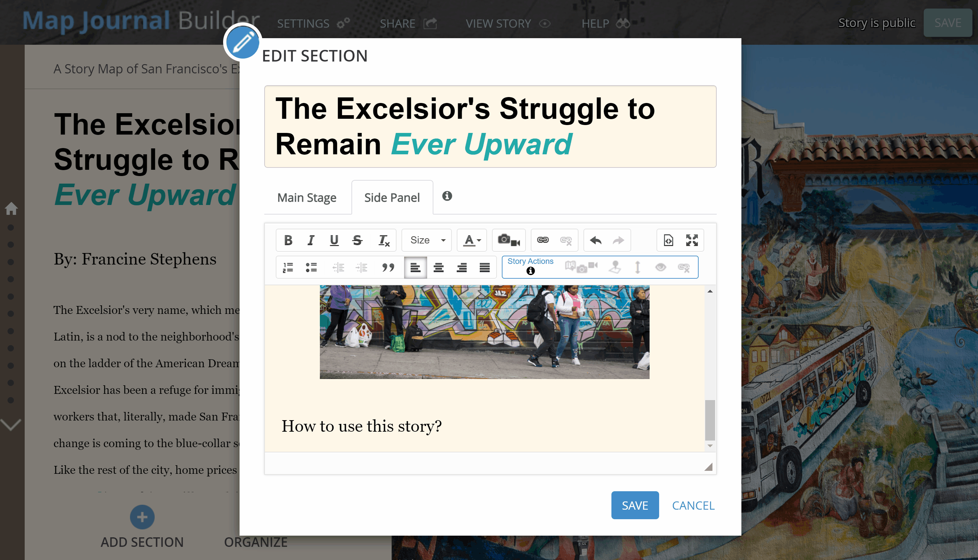Viewport: 978px width, 560px height.
Task: Open the text color dropdown
Action: [x=472, y=241]
